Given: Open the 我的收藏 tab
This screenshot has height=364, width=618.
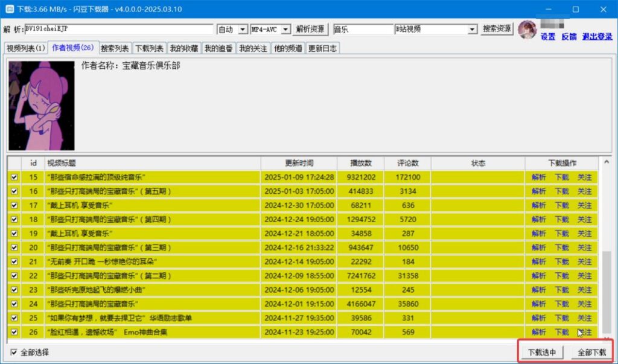Looking at the screenshot, I should click(183, 48).
